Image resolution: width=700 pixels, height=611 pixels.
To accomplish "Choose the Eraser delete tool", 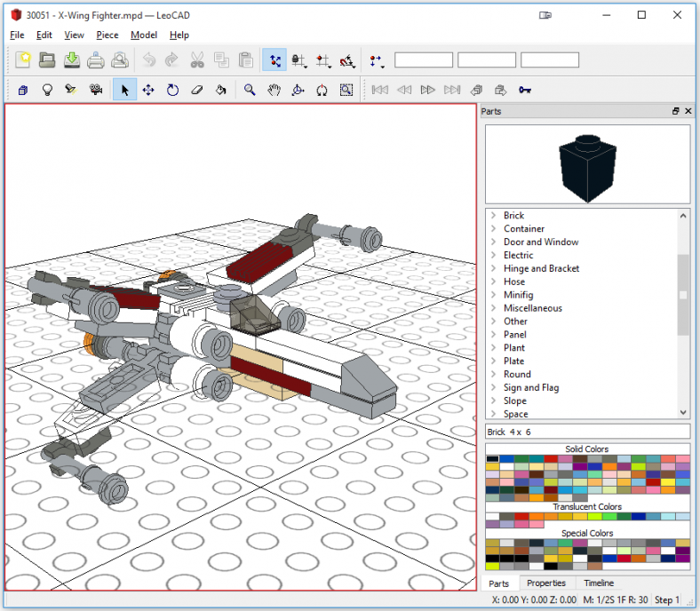I will (x=197, y=91).
